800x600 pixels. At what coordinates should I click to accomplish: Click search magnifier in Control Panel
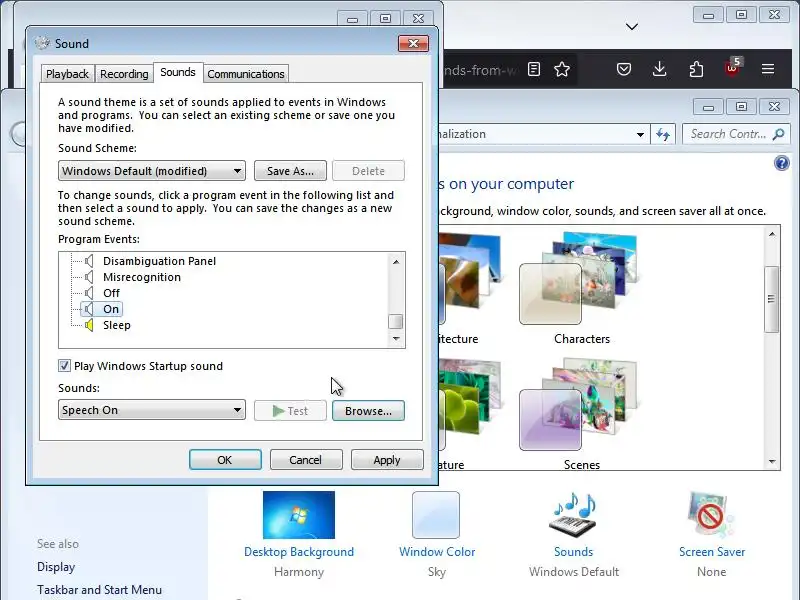pos(779,134)
